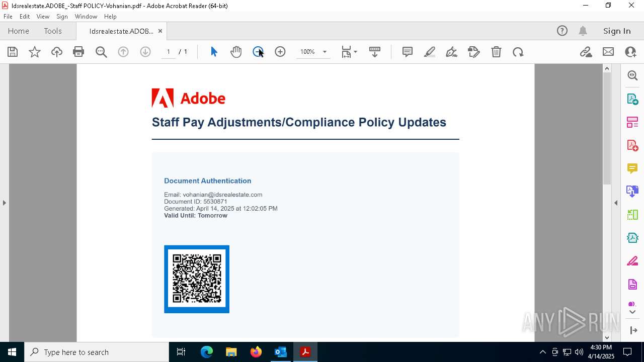
Task: Open notifications bell icon
Action: click(583, 31)
